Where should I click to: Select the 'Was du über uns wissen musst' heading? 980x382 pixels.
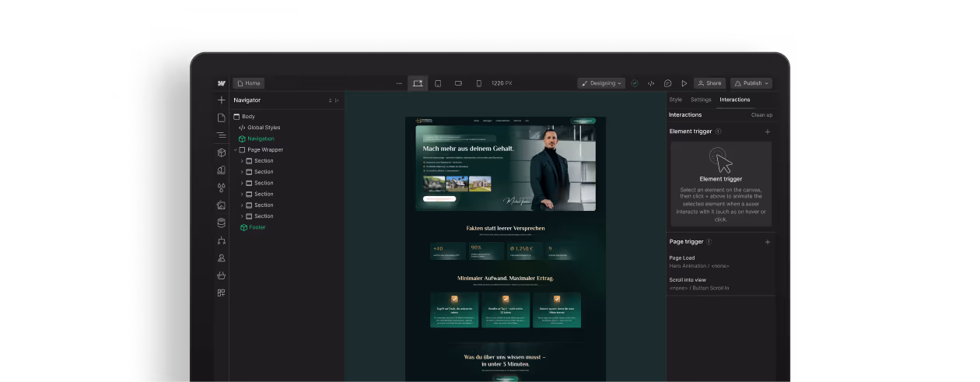click(505, 360)
